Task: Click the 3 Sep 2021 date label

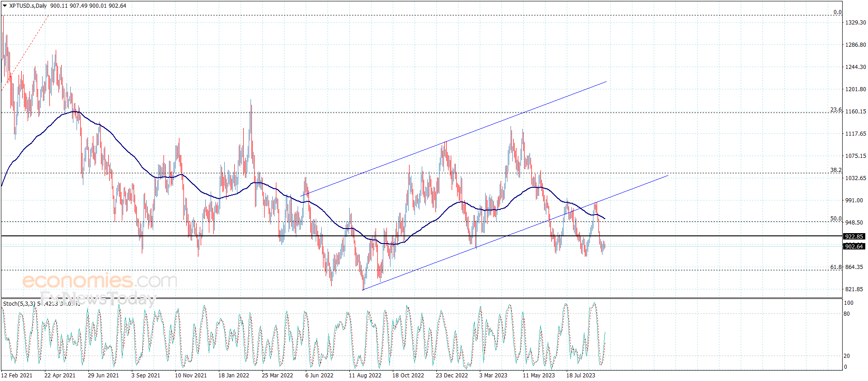Action: point(145,375)
